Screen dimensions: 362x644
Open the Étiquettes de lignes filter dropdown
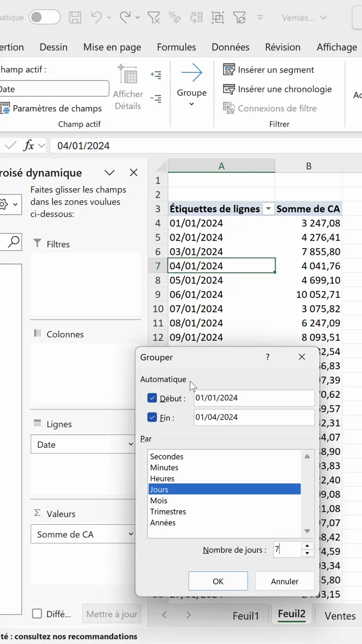pyautogui.click(x=268, y=209)
